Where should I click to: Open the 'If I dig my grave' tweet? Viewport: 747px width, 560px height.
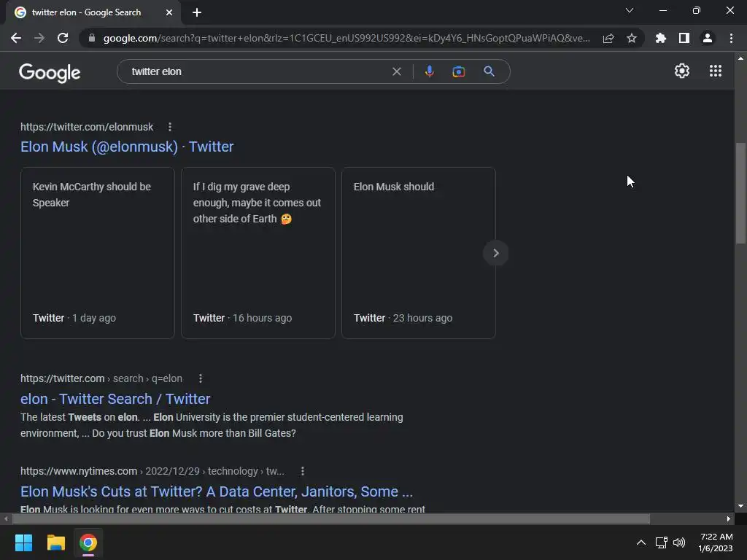point(258,253)
